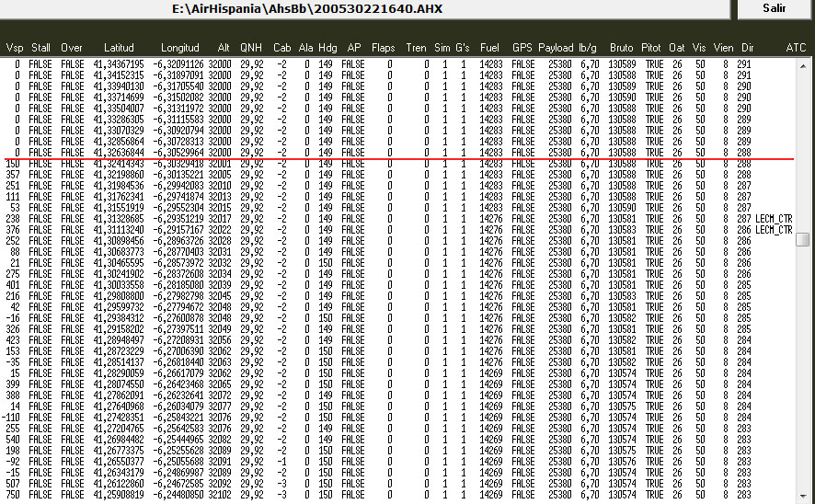
Task: Click the vertical scrollbar thumb
Action: [x=803, y=236]
